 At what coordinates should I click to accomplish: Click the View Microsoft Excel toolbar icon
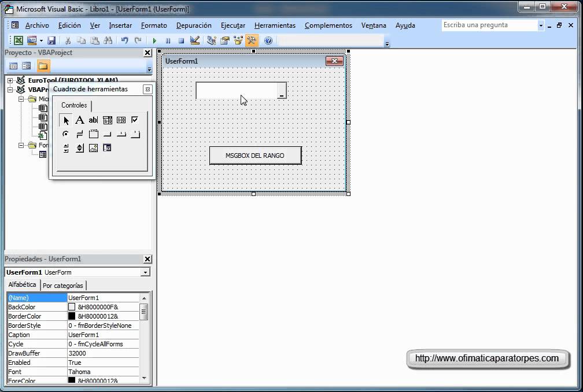[x=19, y=40]
